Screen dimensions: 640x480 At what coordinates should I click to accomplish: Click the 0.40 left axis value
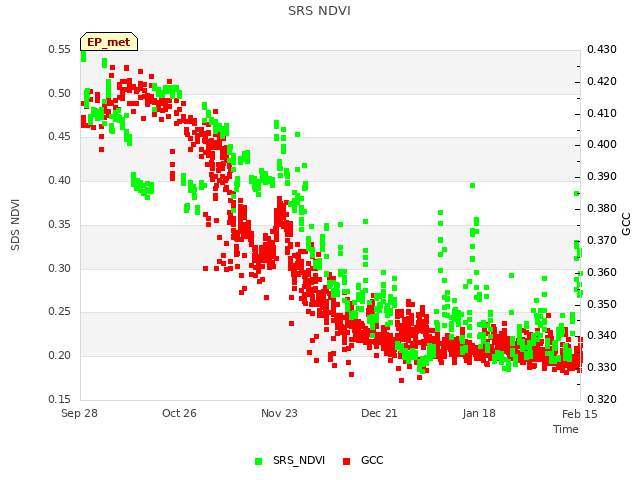click(x=60, y=180)
